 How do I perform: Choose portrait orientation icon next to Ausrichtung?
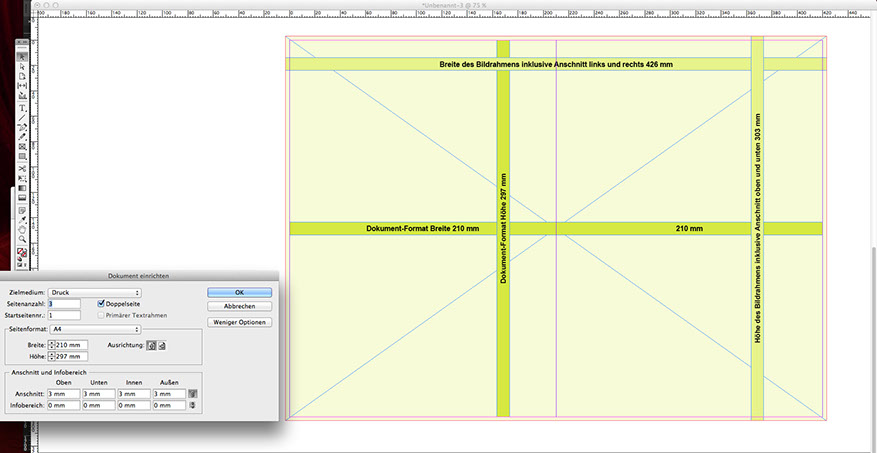pyautogui.click(x=151, y=345)
